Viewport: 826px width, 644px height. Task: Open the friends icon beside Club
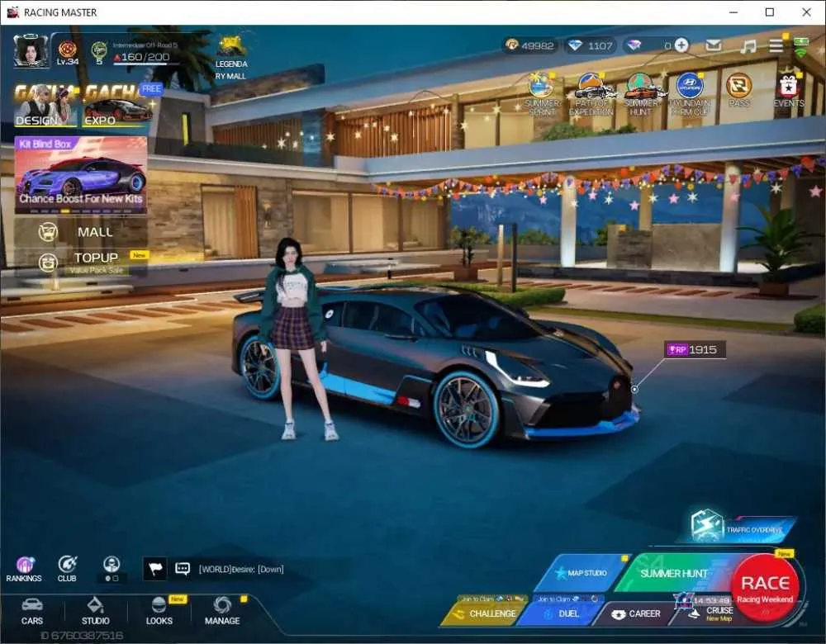(x=112, y=569)
